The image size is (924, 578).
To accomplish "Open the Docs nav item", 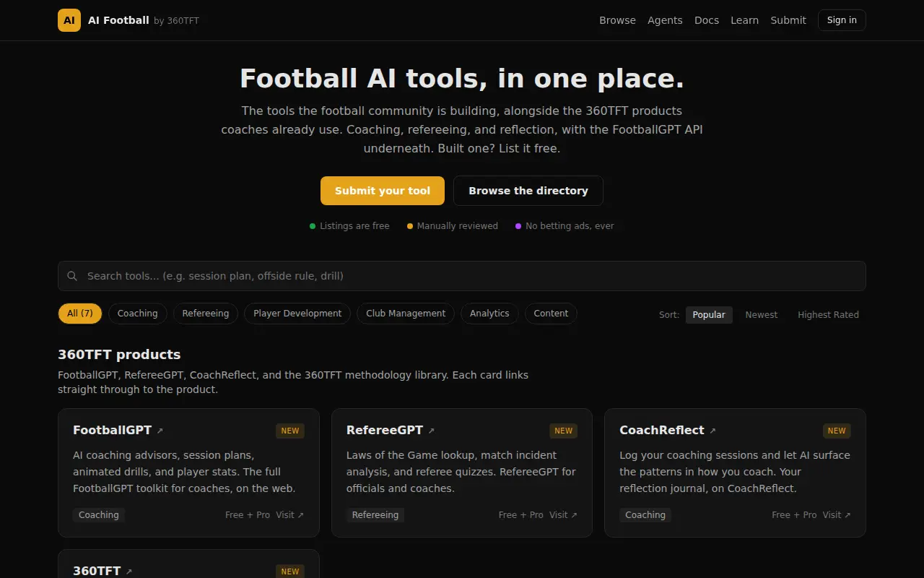I will [707, 20].
